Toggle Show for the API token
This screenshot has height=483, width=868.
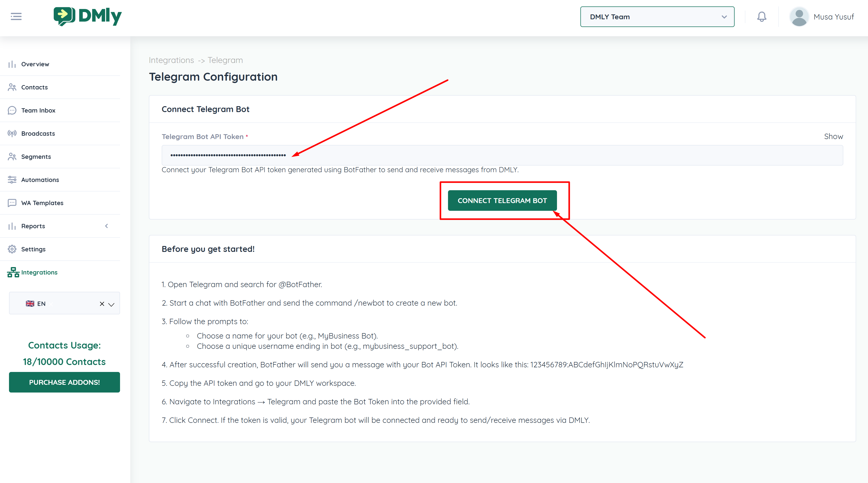[x=833, y=136]
